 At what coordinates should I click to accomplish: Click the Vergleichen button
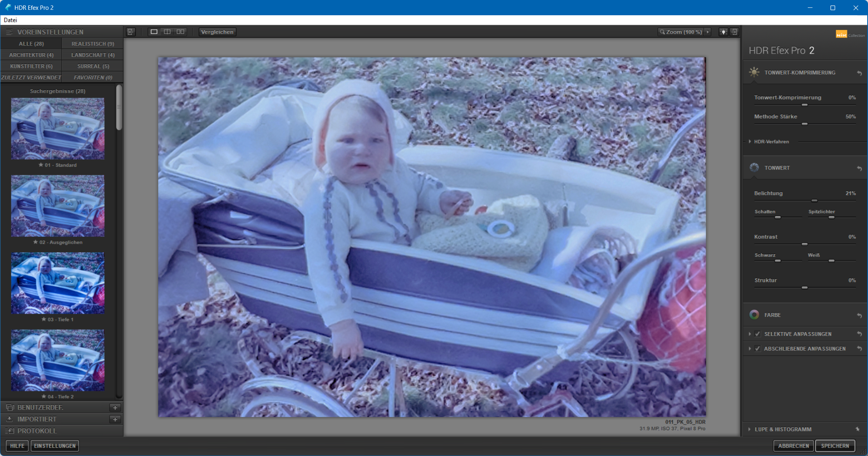click(217, 32)
